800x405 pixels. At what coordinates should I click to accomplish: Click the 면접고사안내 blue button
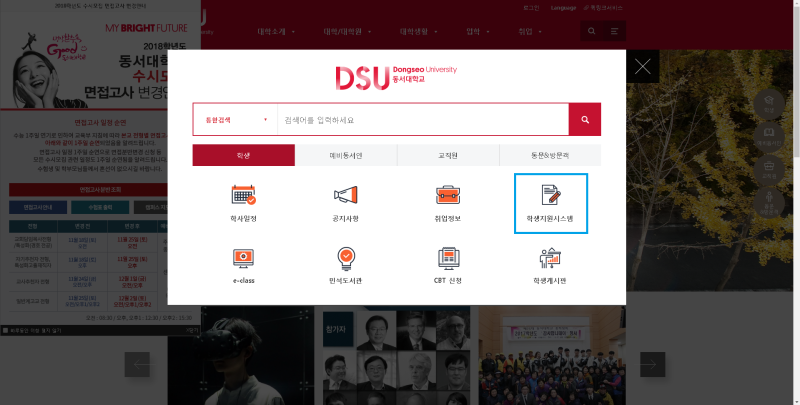pyautogui.click(x=38, y=208)
